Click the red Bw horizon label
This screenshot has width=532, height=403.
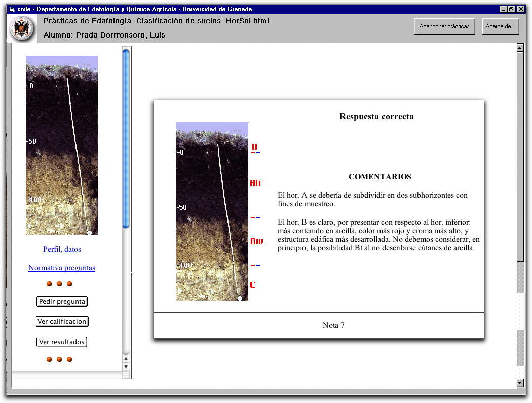coord(256,241)
